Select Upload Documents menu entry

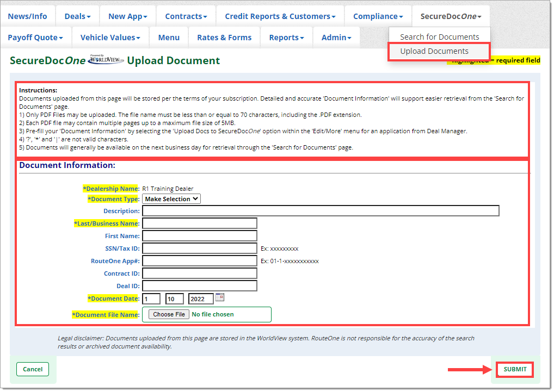(x=434, y=51)
